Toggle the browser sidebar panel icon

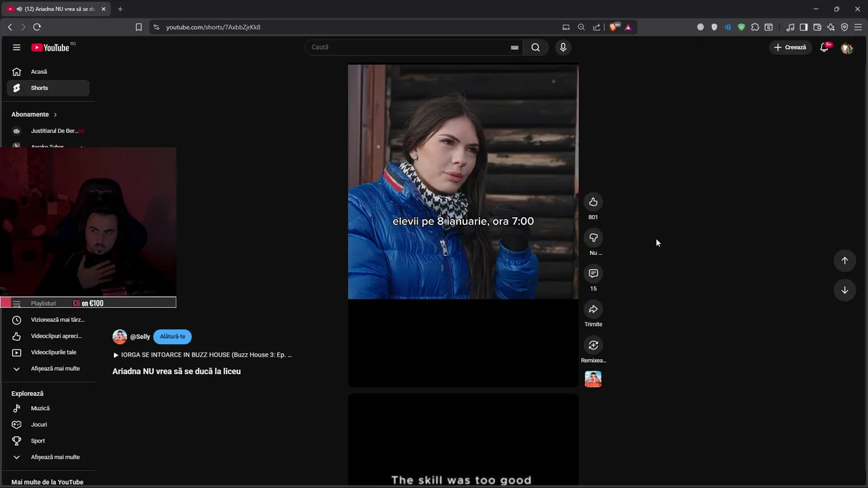(804, 27)
